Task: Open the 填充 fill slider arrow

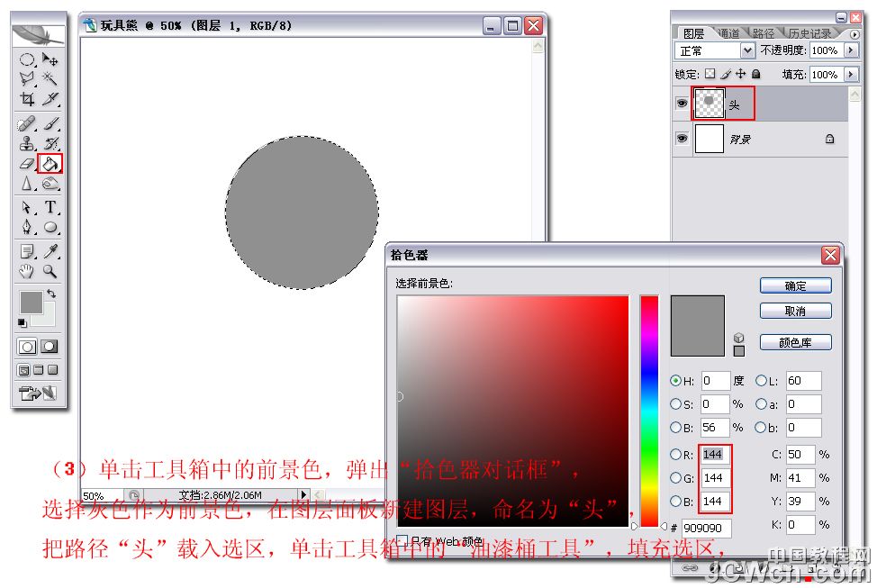Action: pos(851,75)
